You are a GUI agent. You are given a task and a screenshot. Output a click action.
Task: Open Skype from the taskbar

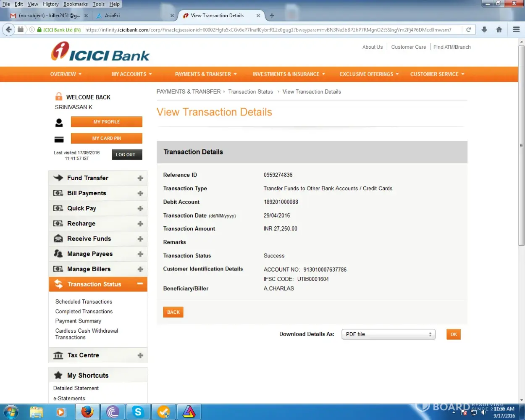[138, 412]
